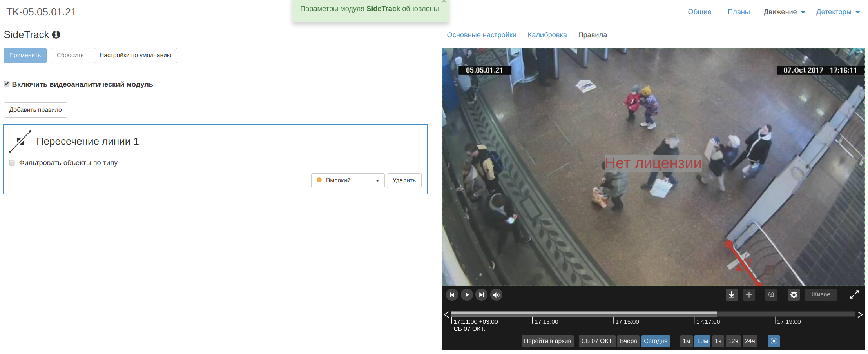Expand the Движение menu
868x354 pixels.
click(x=784, y=12)
